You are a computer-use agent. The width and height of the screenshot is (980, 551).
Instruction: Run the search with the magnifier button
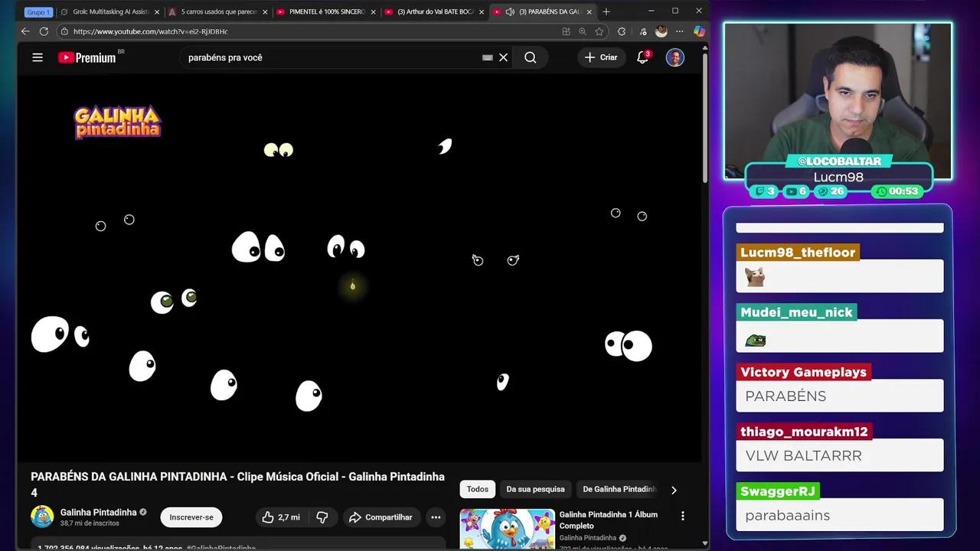tap(530, 57)
